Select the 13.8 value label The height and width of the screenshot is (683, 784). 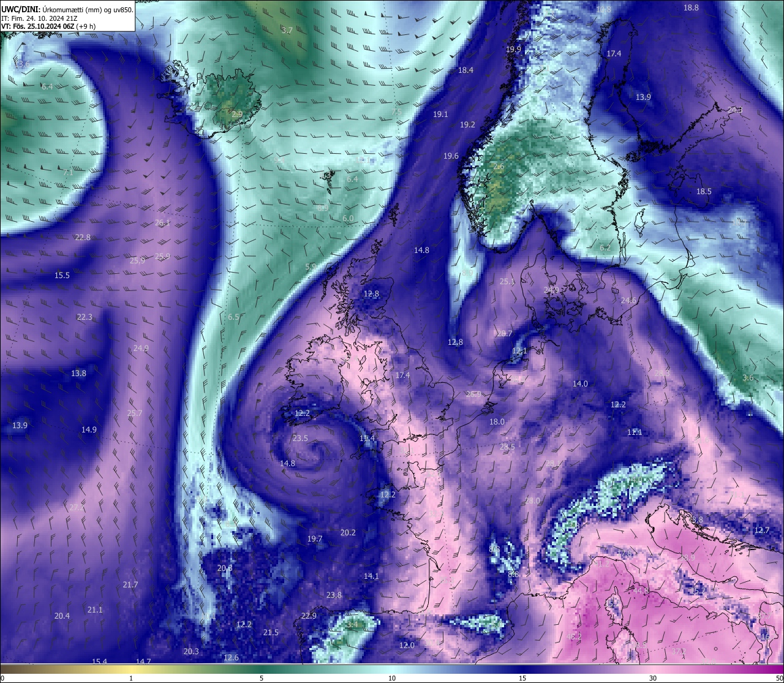78,373
